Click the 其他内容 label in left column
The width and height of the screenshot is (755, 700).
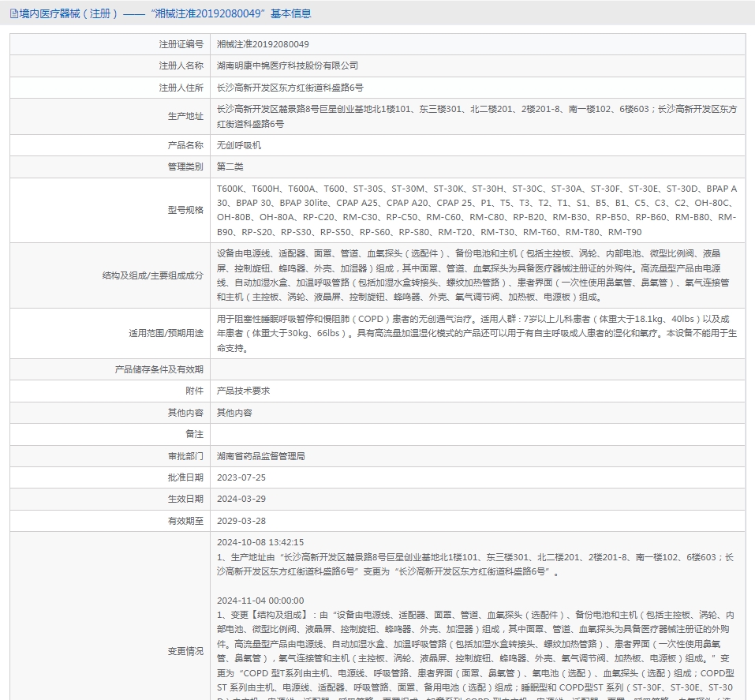[185, 413]
